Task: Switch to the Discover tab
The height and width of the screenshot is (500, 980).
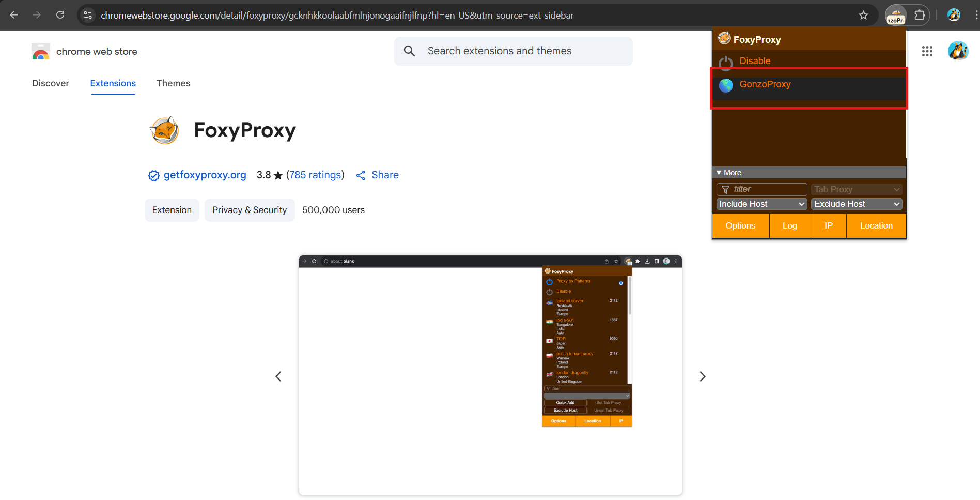Action: pyautogui.click(x=51, y=83)
